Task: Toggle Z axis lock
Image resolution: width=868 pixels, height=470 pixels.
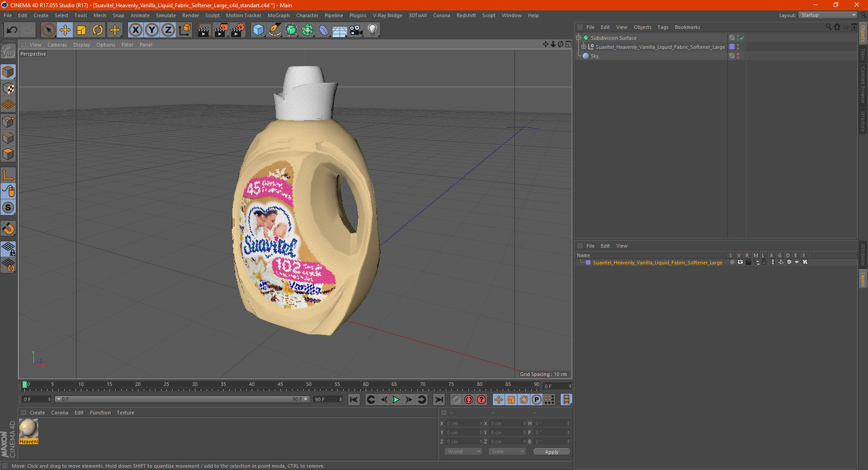Action: 168,30
